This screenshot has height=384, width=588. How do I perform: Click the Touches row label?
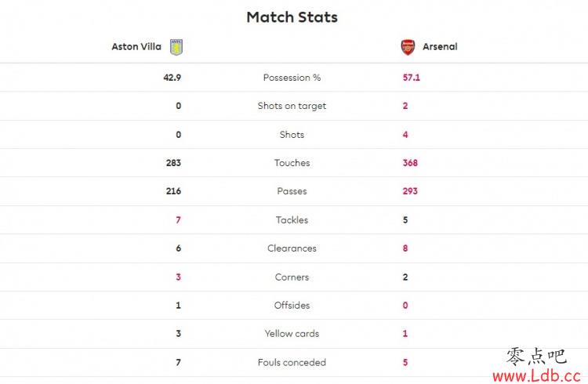pyautogui.click(x=292, y=163)
